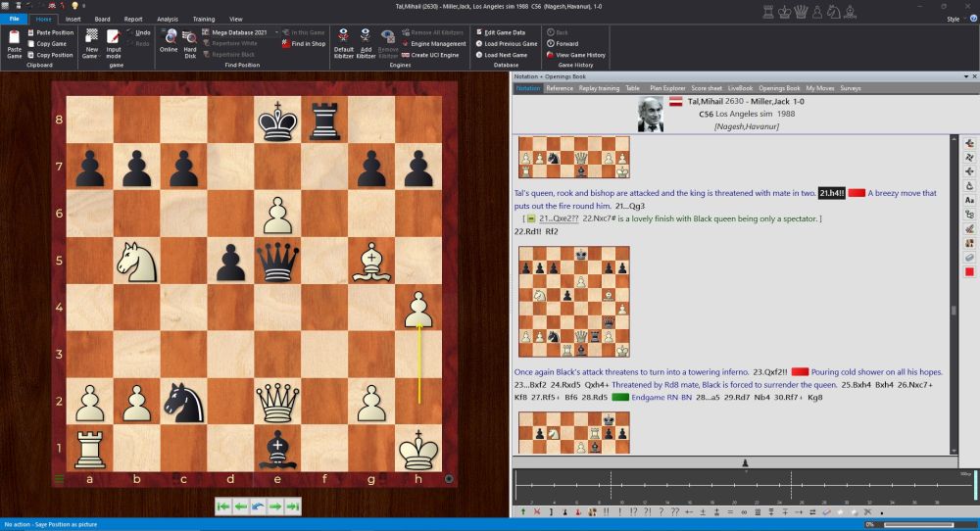Jump to the end of the game

293,507
